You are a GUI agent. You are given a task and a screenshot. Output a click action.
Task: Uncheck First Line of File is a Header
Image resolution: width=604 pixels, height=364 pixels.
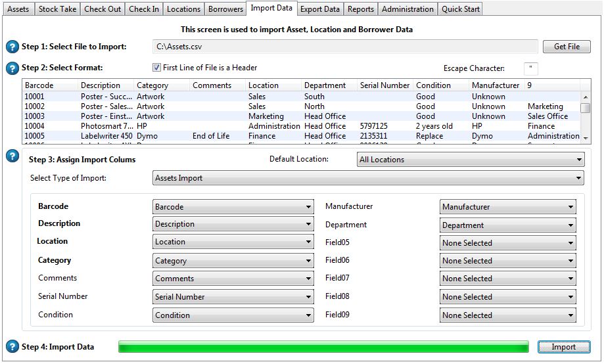[x=156, y=68]
